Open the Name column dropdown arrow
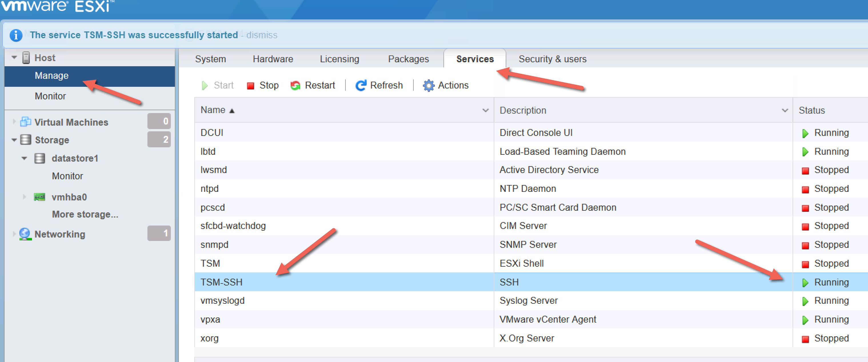Viewport: 868px width, 362px height. coord(485,110)
